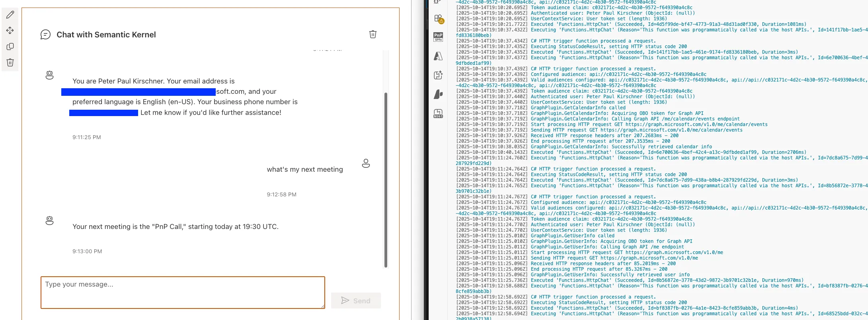
Task: Open the M365 toolkit icon in the activity bar
Action: 438,114
